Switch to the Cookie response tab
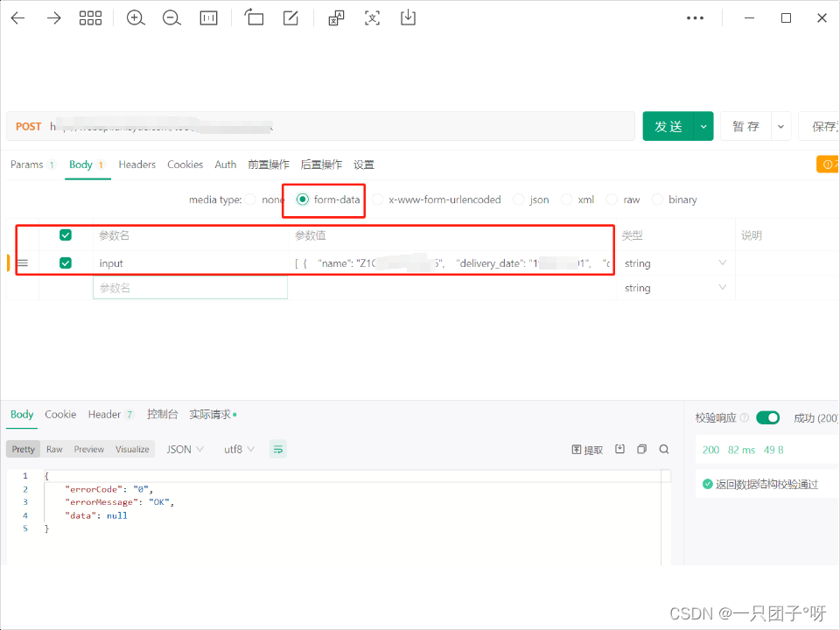 [59, 414]
